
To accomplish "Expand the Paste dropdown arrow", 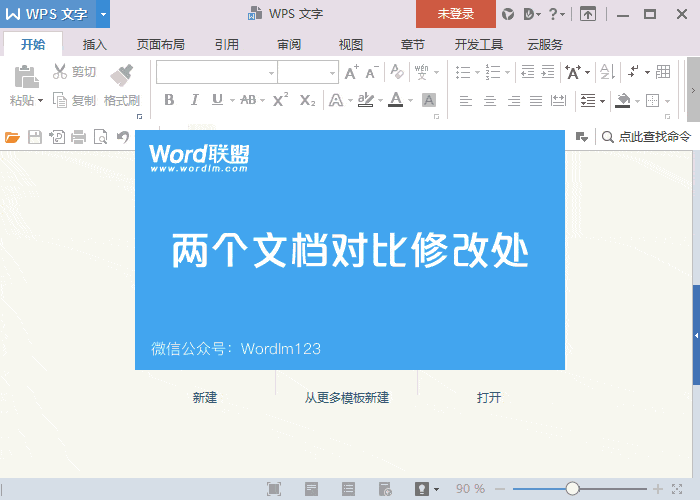I will tap(41, 100).
